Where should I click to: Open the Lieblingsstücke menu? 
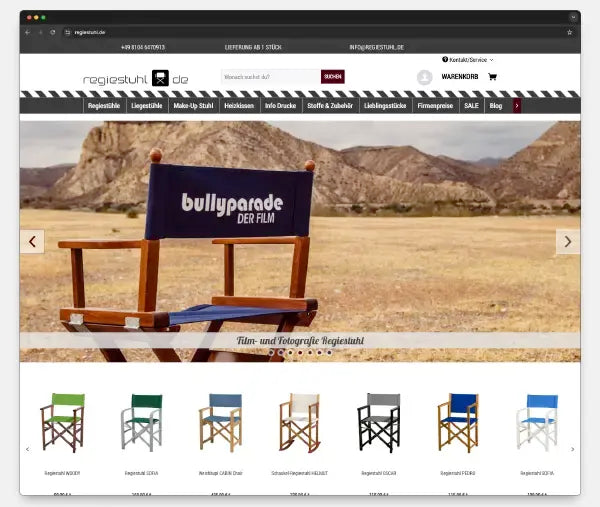click(x=385, y=106)
